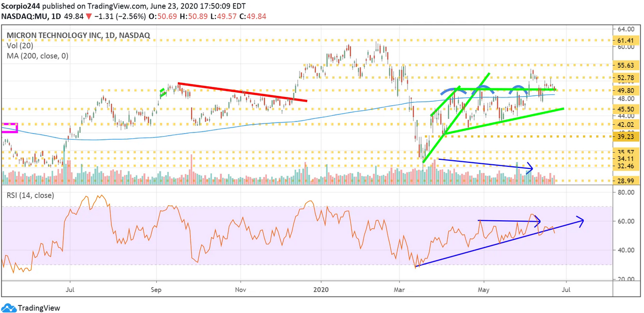
Task: Click the MA (200, close, 0) indicator label
Action: (38, 56)
